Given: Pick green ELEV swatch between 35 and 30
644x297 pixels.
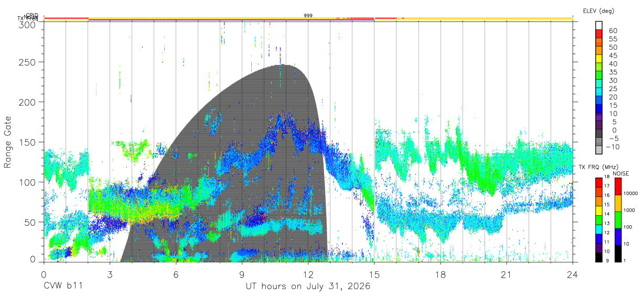Looking at the screenshot, I should click(x=599, y=75).
